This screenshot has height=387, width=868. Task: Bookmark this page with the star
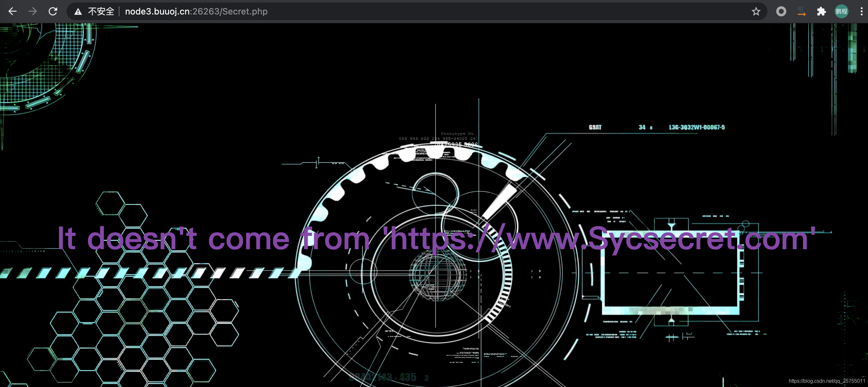756,11
